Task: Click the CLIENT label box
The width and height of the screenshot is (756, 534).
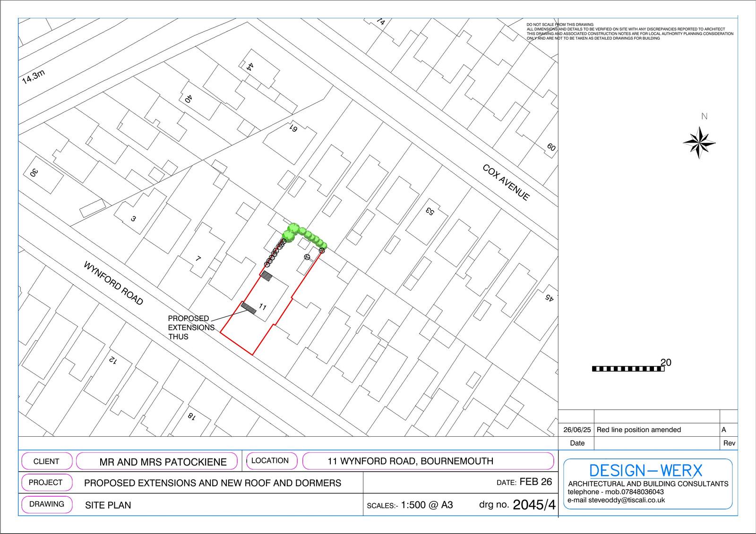Action: coord(46,461)
